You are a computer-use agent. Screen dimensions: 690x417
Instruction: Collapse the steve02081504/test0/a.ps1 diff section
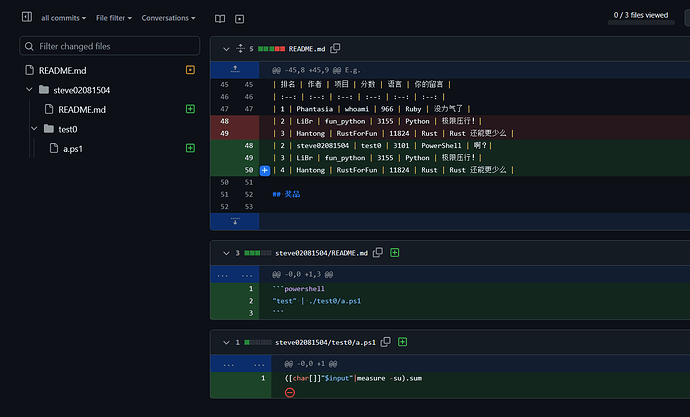tap(226, 342)
